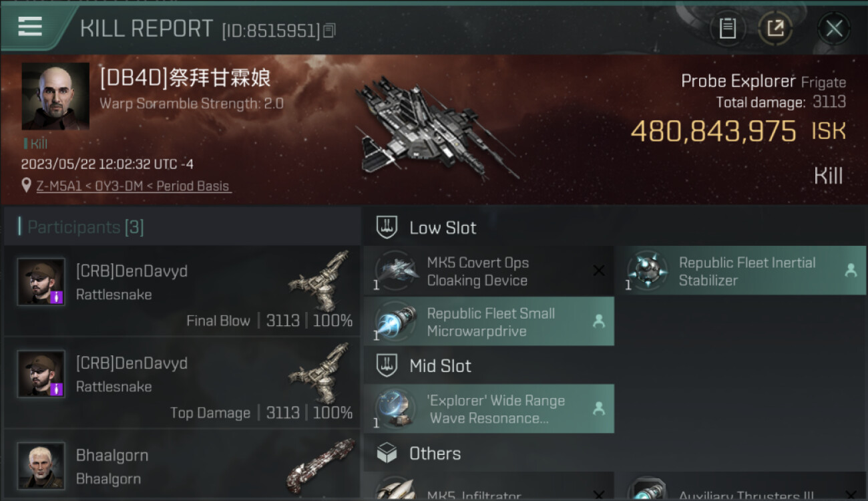868x501 pixels.
Task: Collapse the Low Slot section
Action: [614, 228]
